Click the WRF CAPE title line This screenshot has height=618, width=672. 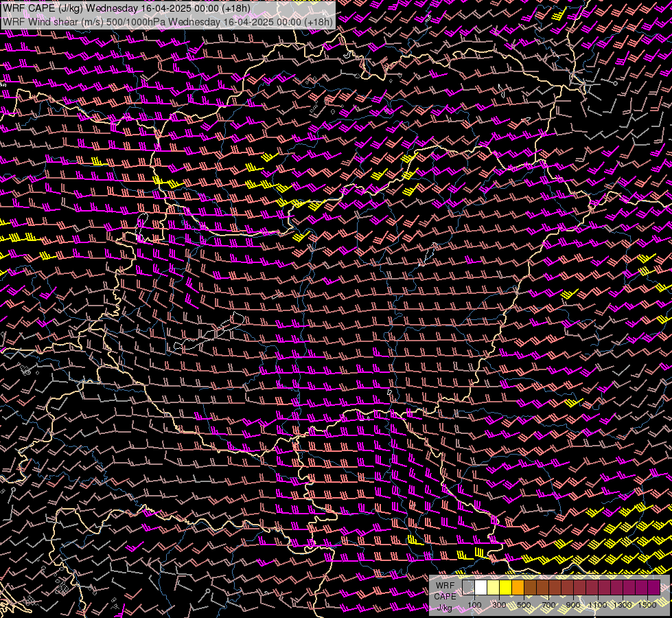point(126,8)
